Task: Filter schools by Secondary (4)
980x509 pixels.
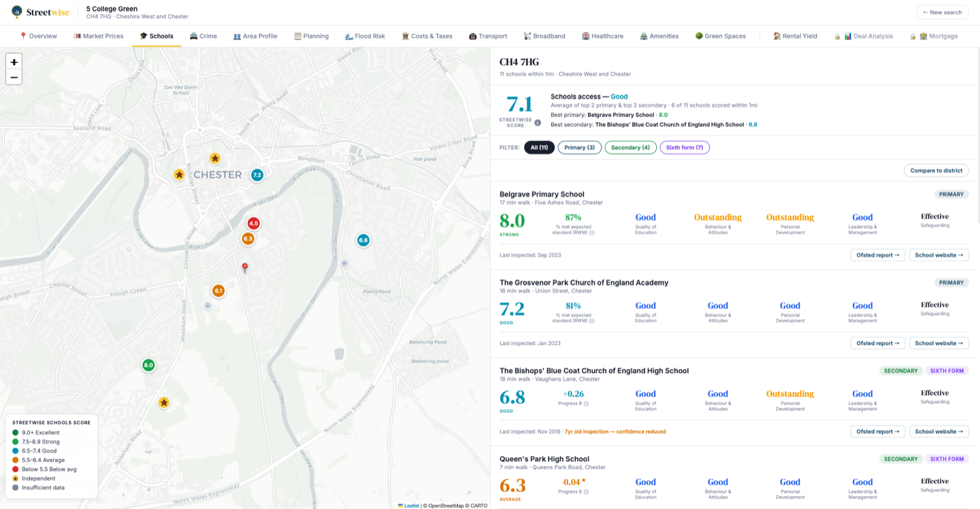Action: coord(630,148)
